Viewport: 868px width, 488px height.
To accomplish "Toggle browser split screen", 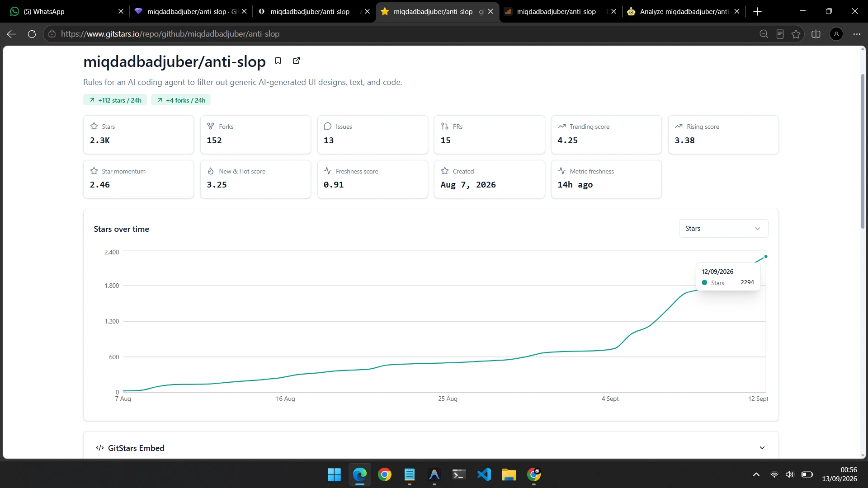I will coord(816,34).
